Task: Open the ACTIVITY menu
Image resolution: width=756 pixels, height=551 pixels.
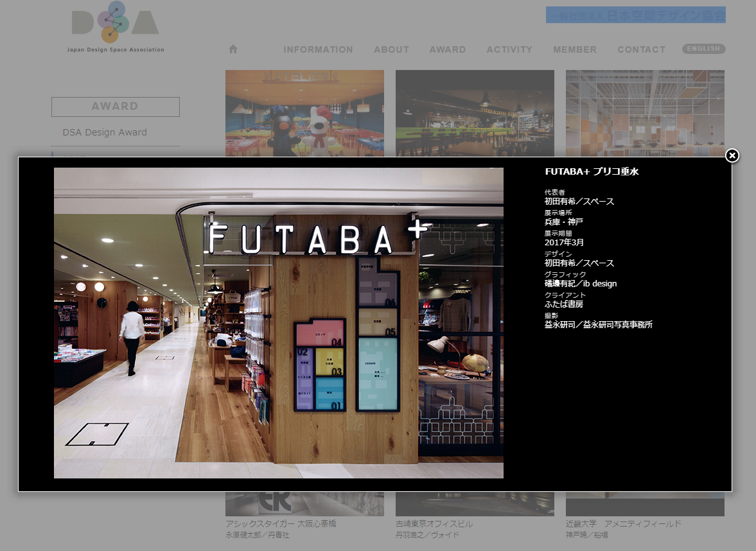Action: point(509,49)
